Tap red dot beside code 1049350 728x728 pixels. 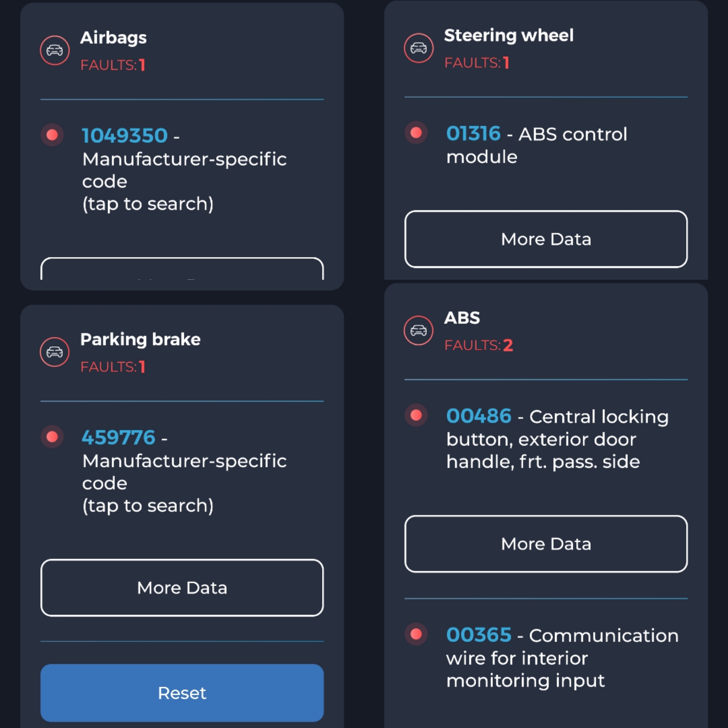52,135
